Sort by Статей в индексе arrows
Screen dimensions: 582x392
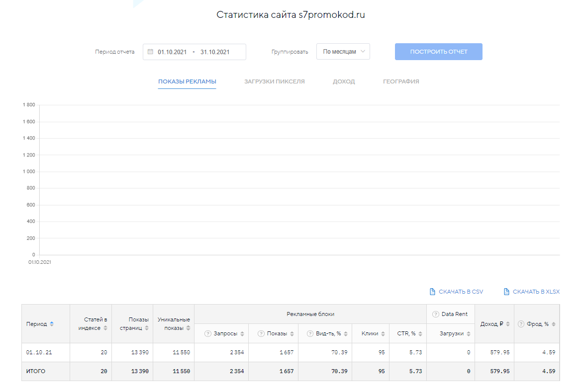(105, 328)
